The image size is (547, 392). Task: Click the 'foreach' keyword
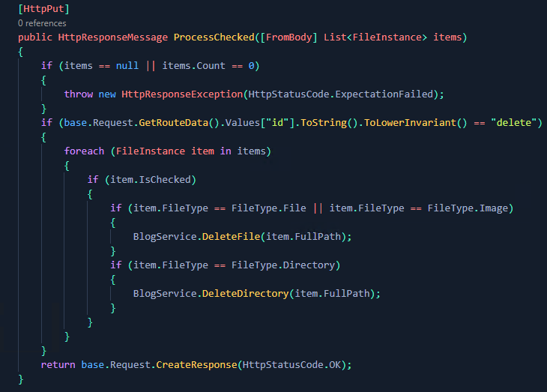[84, 151]
